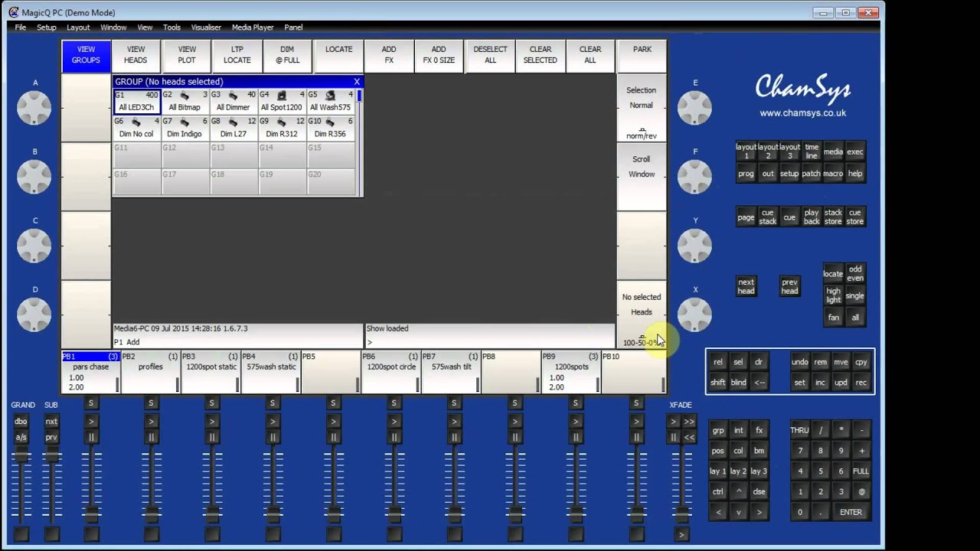Select group G3 All Dimmer
980x551 pixels.
(233, 102)
